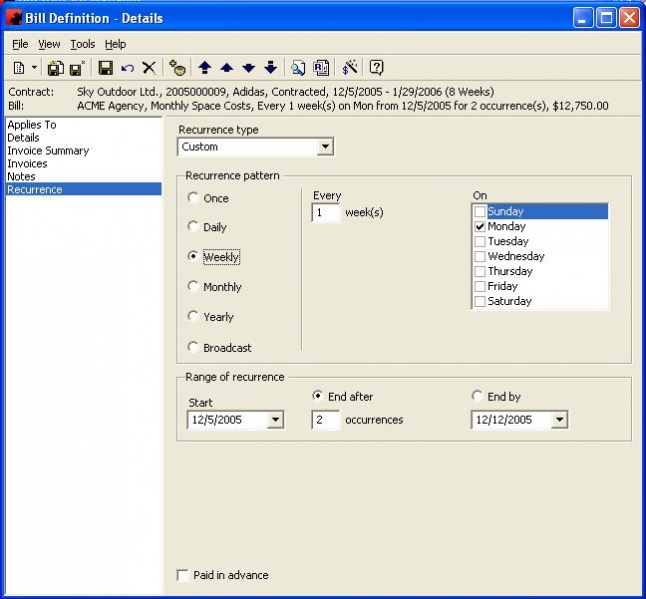Jump to last record with the barred down arrow
Image resolution: width=646 pixels, height=599 pixels.
(x=270, y=68)
